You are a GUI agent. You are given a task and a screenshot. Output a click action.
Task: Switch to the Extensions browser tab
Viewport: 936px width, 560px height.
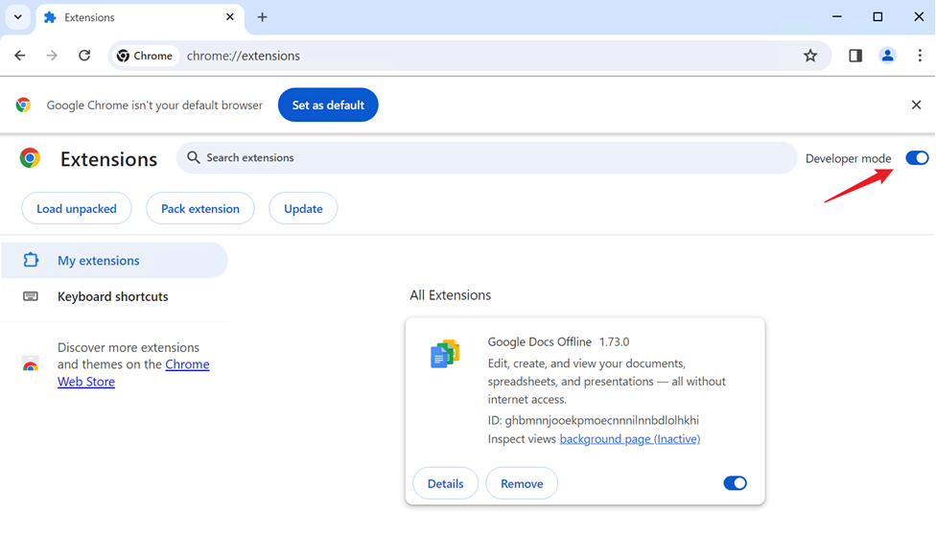pyautogui.click(x=125, y=16)
